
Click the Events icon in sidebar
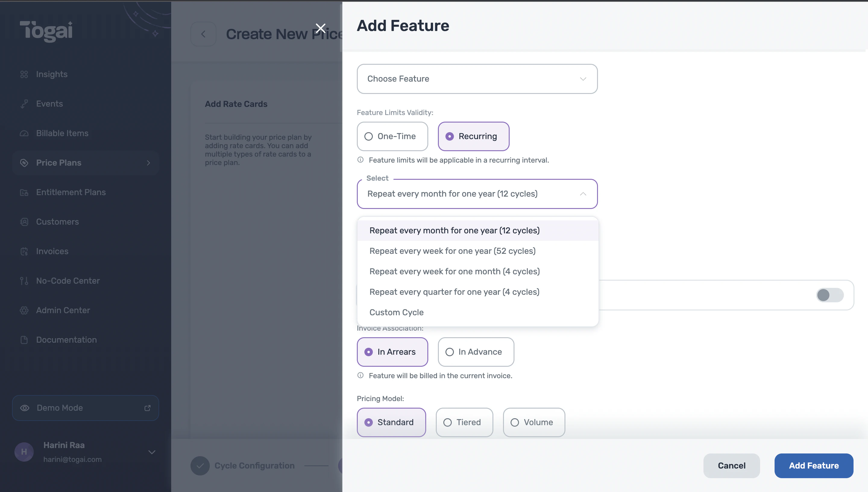[x=24, y=104]
